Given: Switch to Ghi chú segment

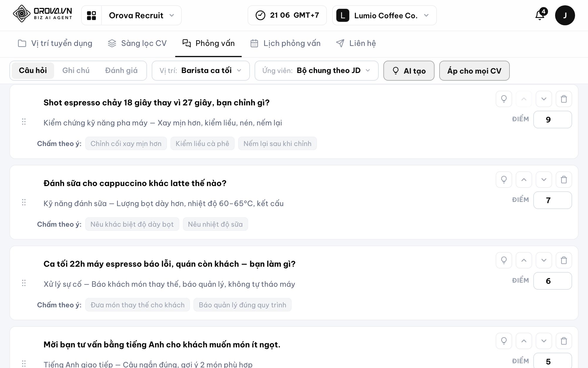Looking at the screenshot, I should pos(76,70).
